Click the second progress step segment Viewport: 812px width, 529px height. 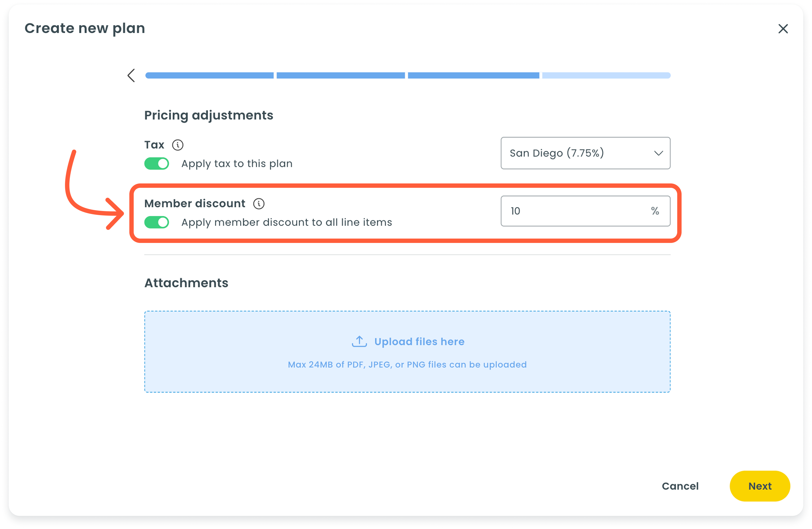pyautogui.click(x=341, y=75)
